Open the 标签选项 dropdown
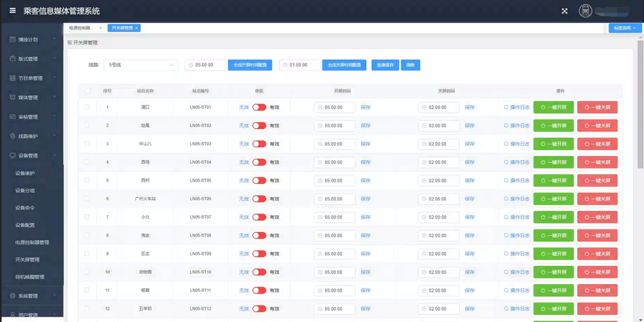 [x=625, y=28]
